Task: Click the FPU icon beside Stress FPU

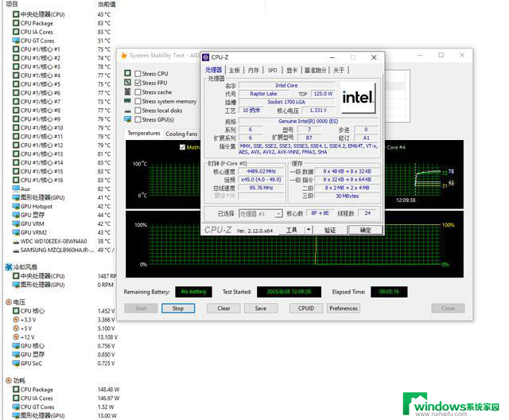Action: (127, 83)
